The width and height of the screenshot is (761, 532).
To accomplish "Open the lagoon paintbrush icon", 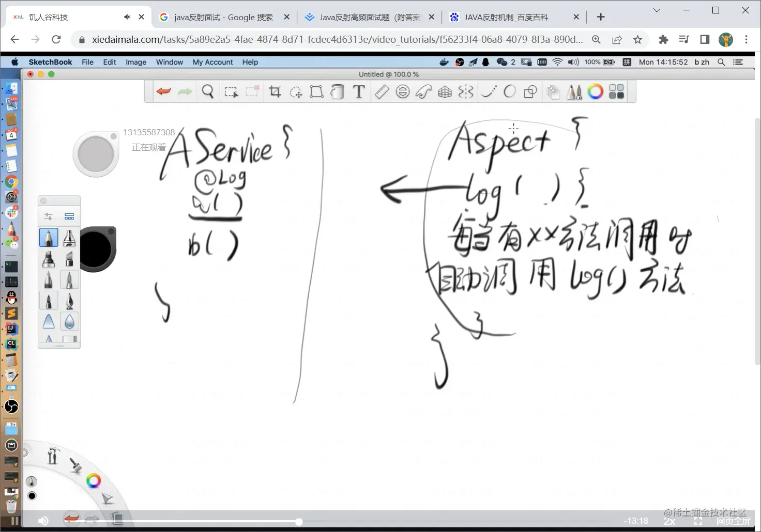I will 76,465.
